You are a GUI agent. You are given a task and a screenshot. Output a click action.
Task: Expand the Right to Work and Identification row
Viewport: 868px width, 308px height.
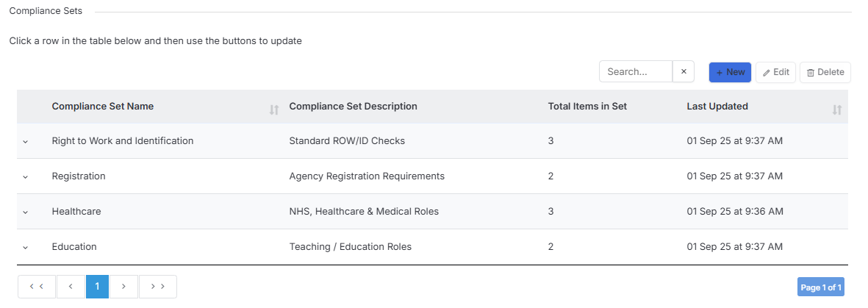pos(25,141)
